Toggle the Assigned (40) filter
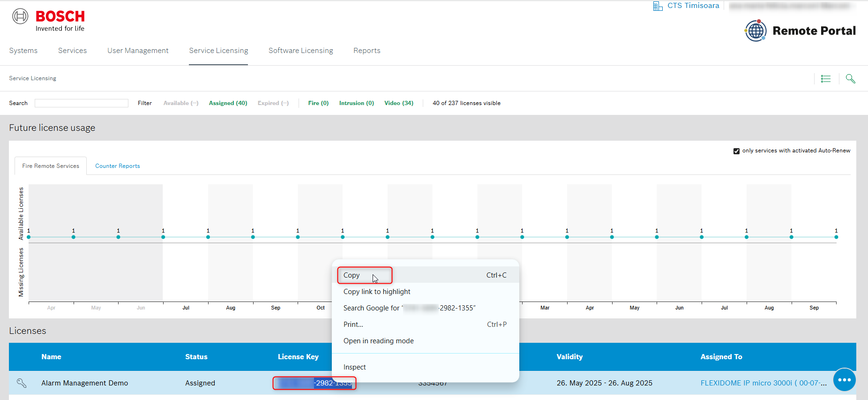This screenshot has width=868, height=400. click(x=228, y=103)
